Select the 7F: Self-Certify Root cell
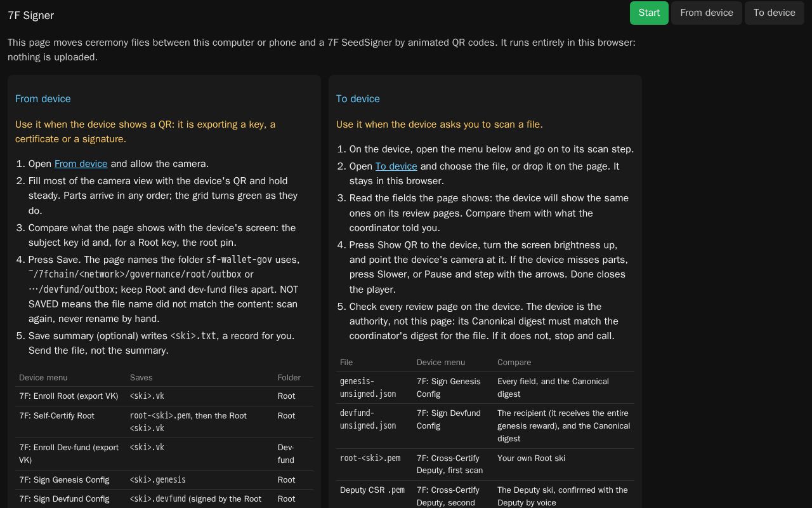 point(70,422)
